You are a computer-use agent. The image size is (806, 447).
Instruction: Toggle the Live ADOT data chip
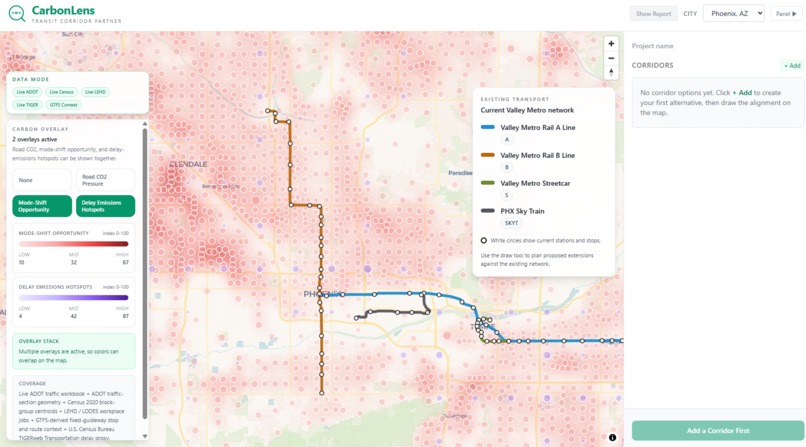(27, 92)
